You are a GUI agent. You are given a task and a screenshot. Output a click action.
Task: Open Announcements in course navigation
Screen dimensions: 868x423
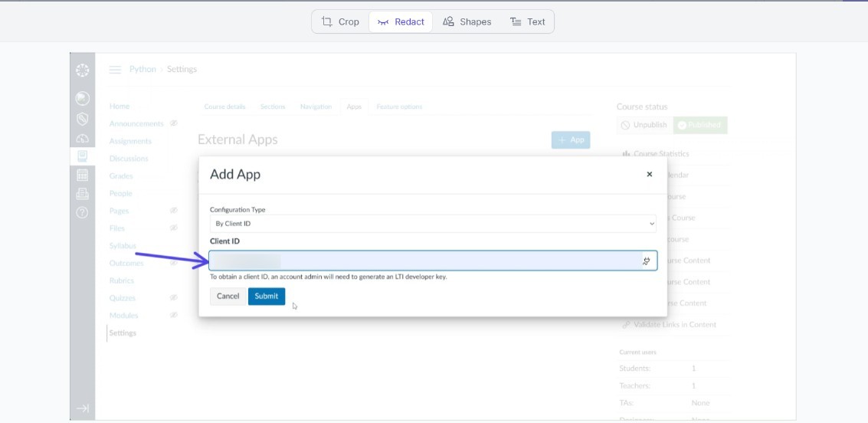(x=136, y=123)
